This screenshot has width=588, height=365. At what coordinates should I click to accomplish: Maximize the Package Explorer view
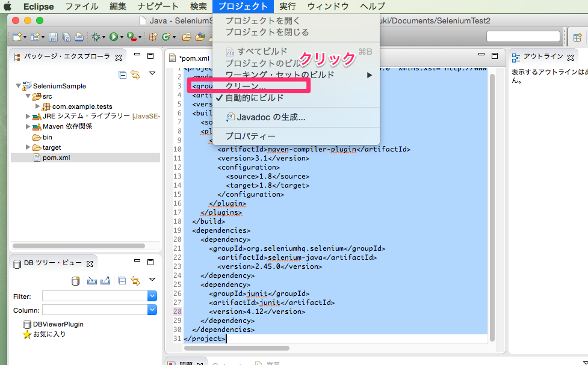(x=150, y=56)
